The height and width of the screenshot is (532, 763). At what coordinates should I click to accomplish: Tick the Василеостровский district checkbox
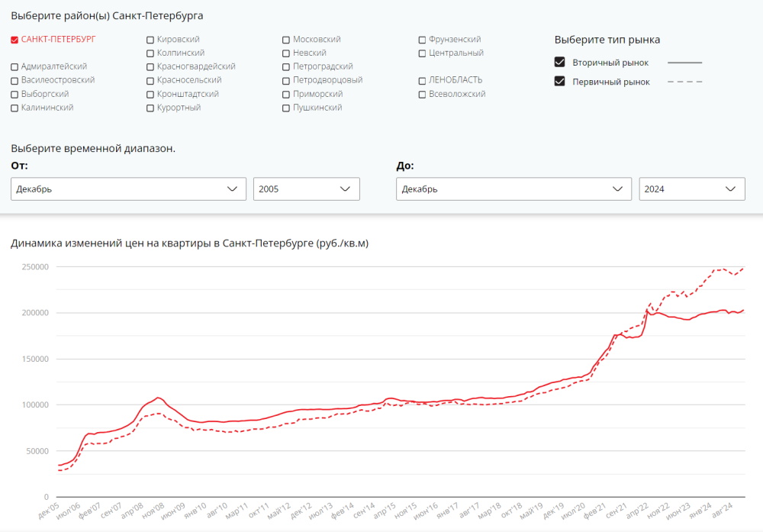coord(14,81)
